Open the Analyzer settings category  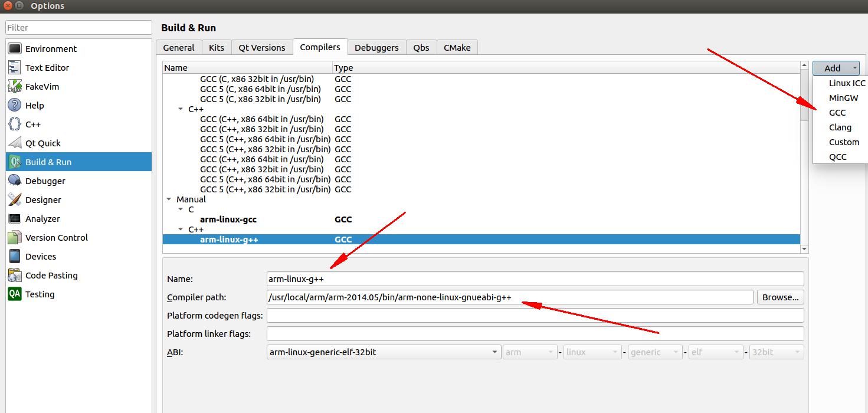[78, 219]
